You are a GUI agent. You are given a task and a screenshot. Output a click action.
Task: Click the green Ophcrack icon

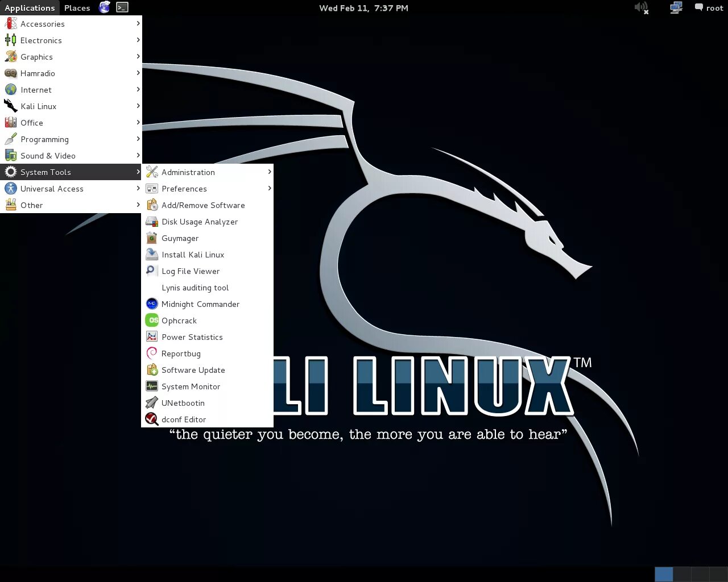(152, 321)
